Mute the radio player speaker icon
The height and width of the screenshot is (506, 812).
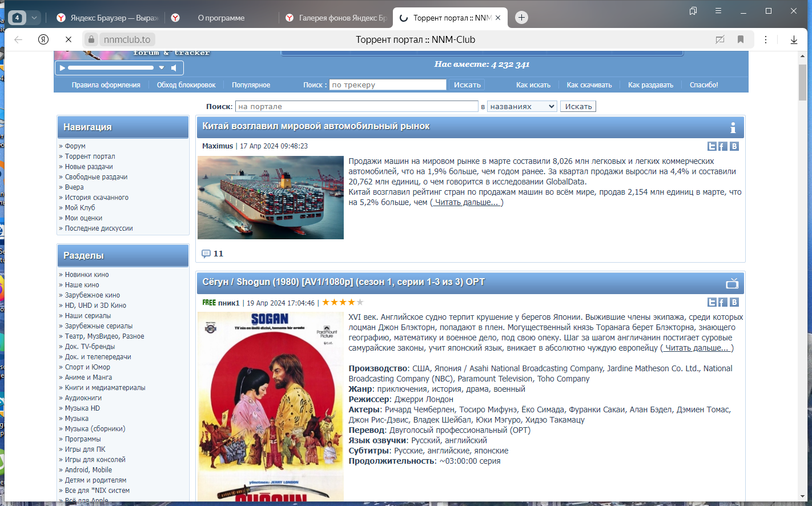174,68
